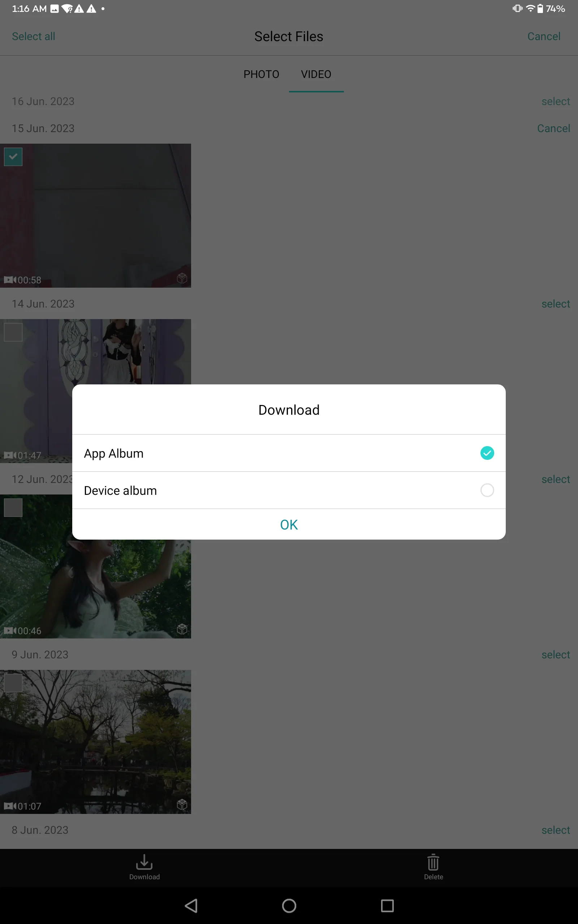Image resolution: width=578 pixels, height=924 pixels.
Task: Open the 00:58 video thumbnail
Action: (96, 216)
